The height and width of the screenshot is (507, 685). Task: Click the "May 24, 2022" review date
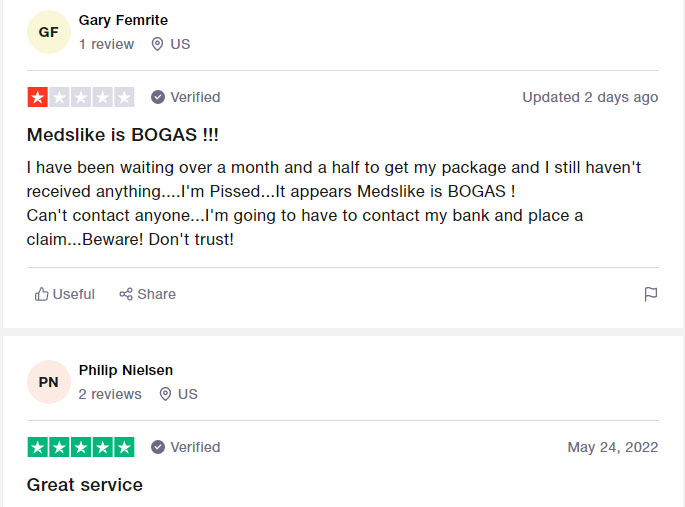[613, 447]
